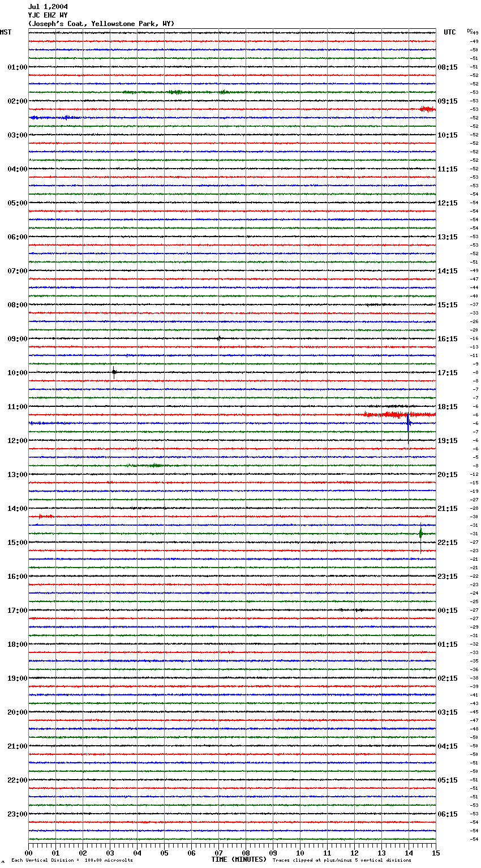Click the 16:00 MST time label
Image resolution: width=481 pixels, height=868 pixels.
[18, 577]
